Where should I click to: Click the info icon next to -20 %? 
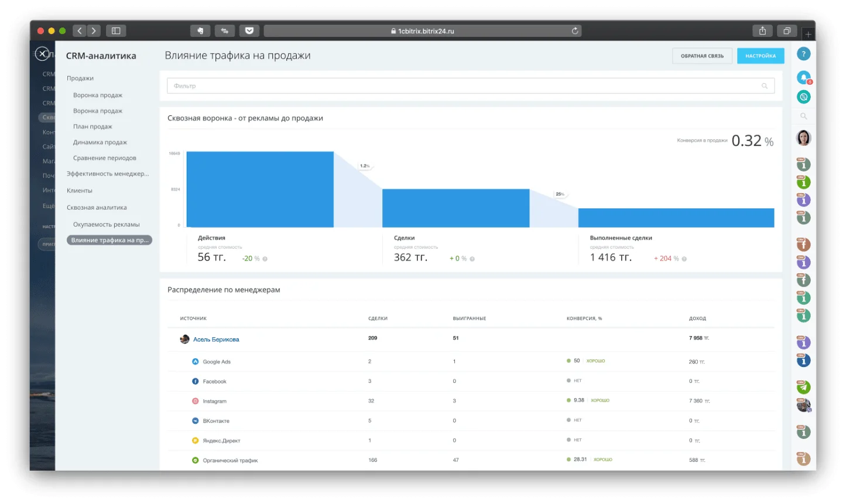(265, 259)
